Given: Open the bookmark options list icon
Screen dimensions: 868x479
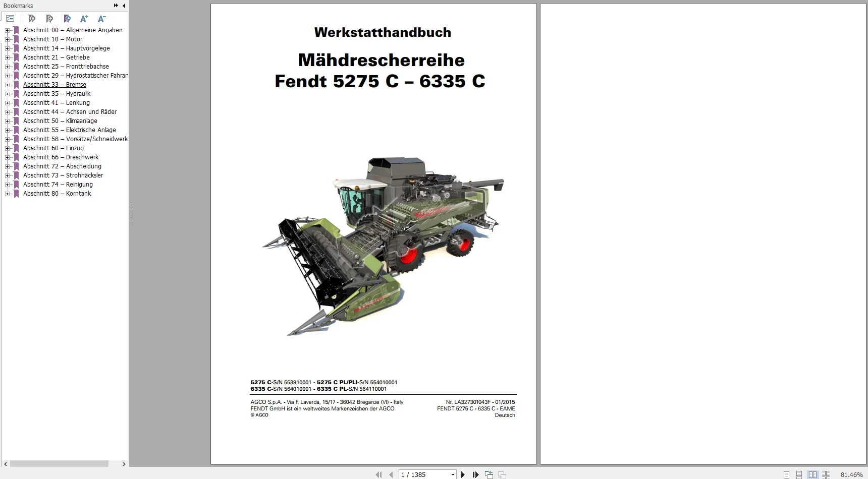Looking at the screenshot, I should click(10, 19).
